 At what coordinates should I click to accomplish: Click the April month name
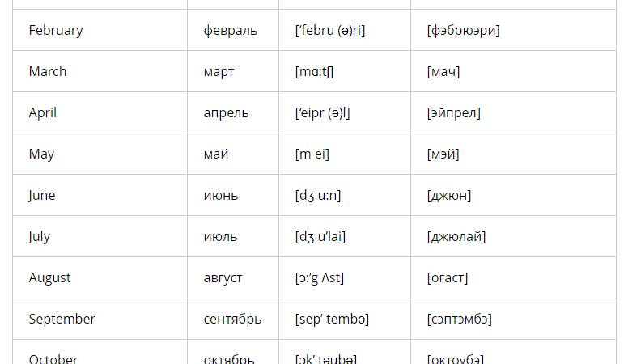coord(43,113)
